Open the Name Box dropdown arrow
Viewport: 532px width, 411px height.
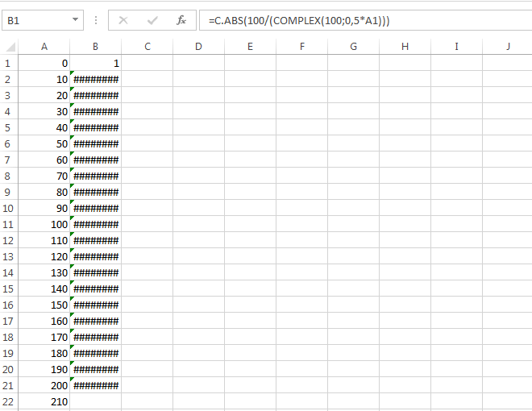75,19
